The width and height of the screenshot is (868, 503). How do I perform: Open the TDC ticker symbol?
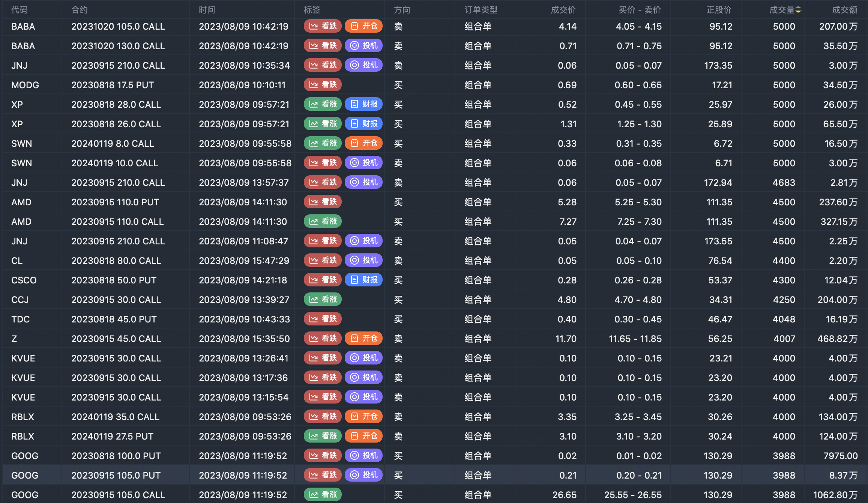[21, 319]
